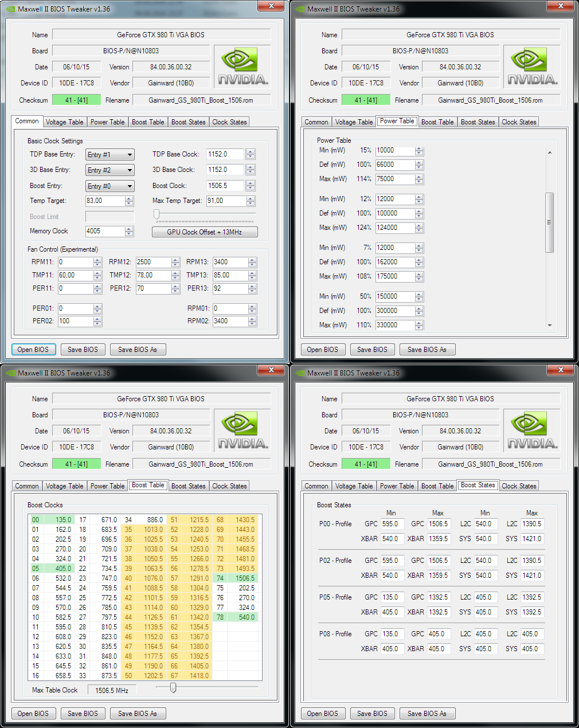Switch to Voltage Table tab in Common window
The width and height of the screenshot is (579, 728).
[x=64, y=122]
